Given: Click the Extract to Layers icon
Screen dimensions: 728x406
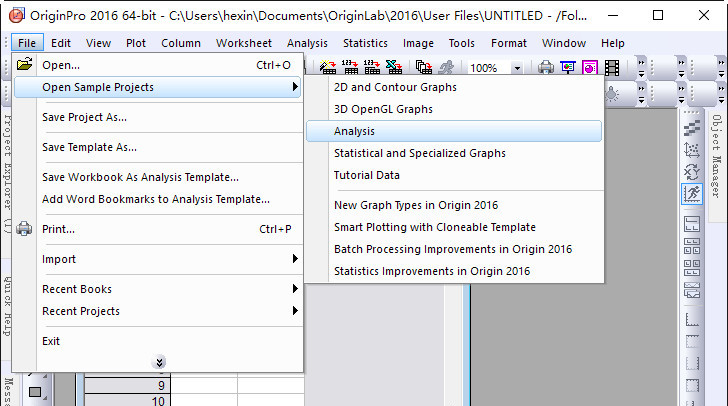Looking at the screenshot, I should tap(692, 224).
